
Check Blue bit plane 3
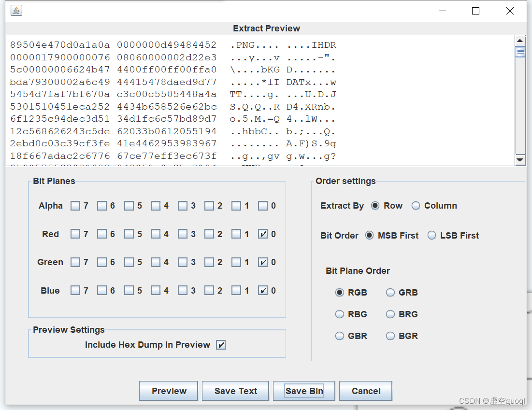pyautogui.click(x=183, y=290)
